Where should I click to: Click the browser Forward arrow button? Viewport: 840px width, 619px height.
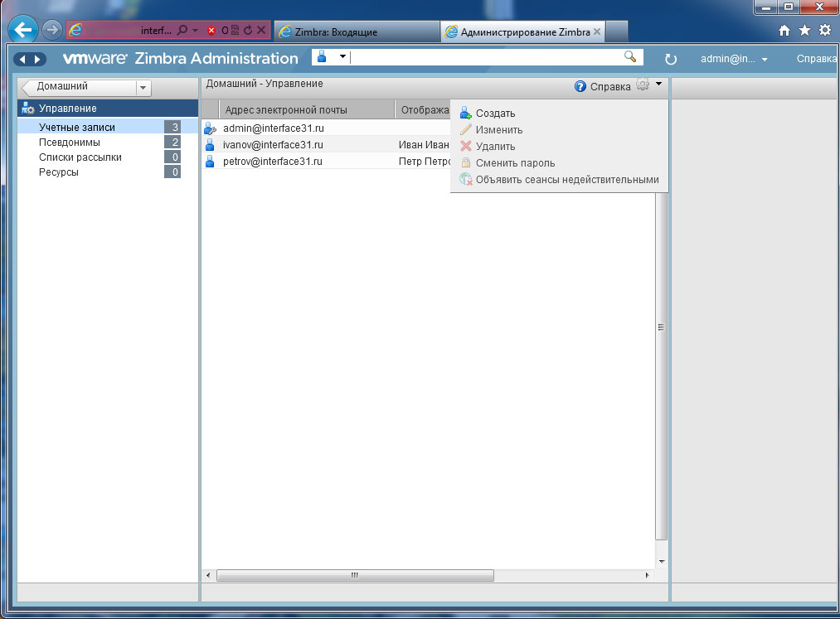pyautogui.click(x=52, y=30)
